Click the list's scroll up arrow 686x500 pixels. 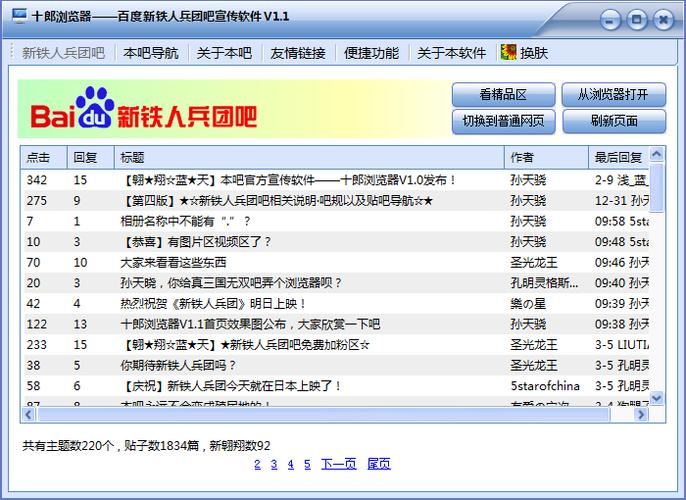[x=657, y=154]
